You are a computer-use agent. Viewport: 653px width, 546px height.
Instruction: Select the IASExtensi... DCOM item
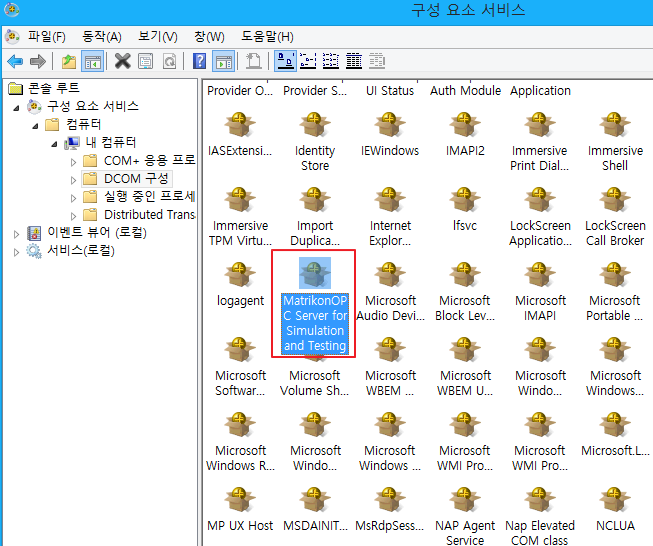240,134
